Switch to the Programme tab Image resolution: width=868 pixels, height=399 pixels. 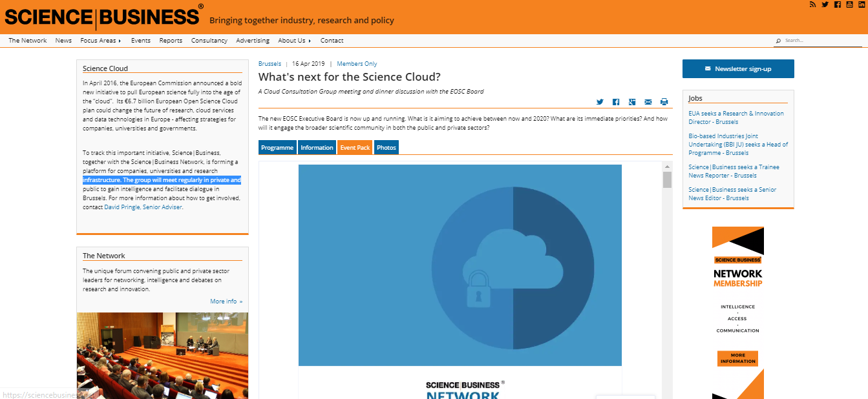277,148
